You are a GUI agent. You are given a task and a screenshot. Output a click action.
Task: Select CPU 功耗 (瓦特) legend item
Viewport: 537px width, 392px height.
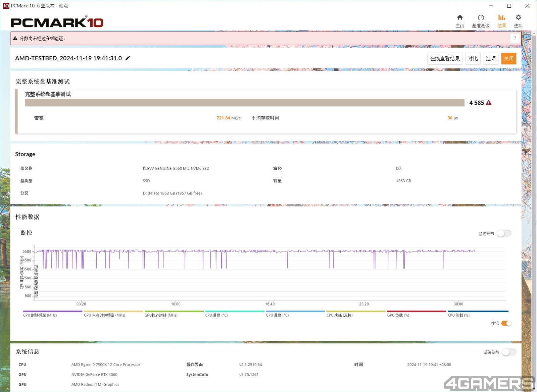pos(356,314)
